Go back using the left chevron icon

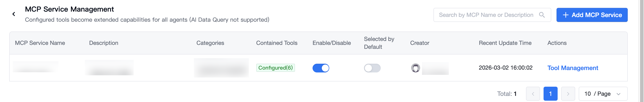[x=14, y=14]
